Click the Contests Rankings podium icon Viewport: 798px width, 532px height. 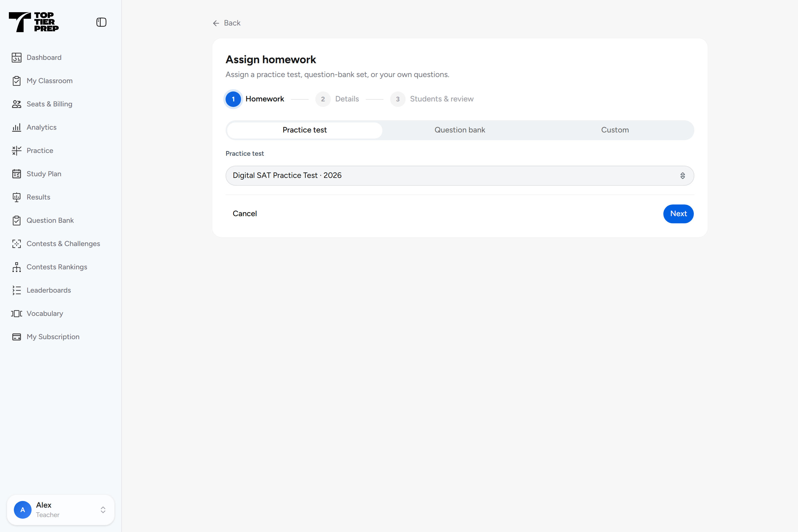coord(17,267)
